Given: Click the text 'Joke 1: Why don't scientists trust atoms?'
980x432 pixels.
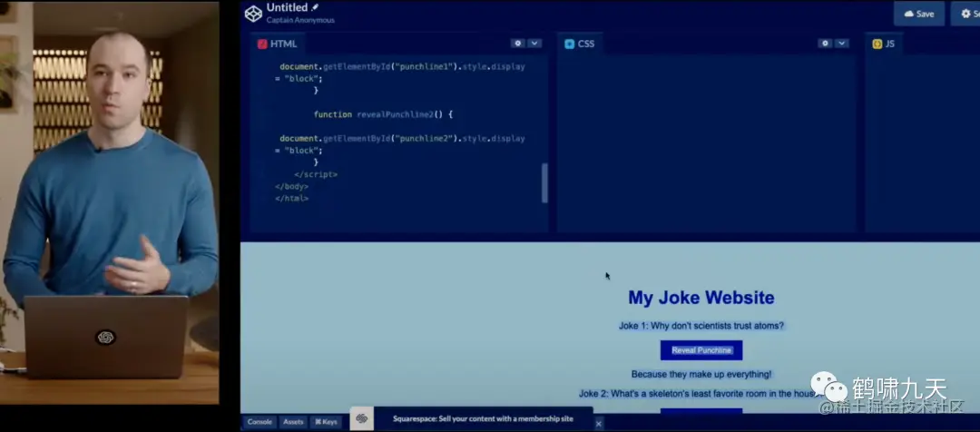Looking at the screenshot, I should coord(701,326).
